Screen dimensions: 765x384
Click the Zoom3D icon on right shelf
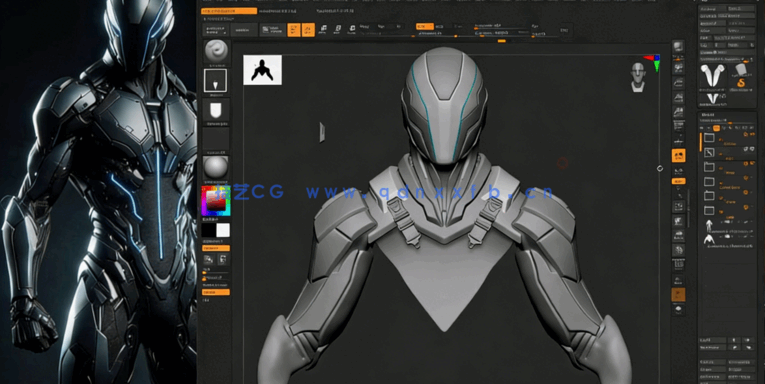pyautogui.click(x=678, y=236)
